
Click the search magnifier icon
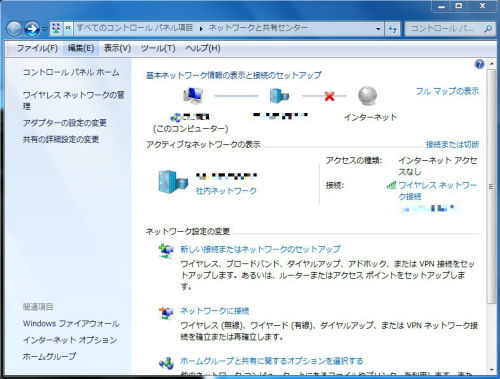(x=488, y=29)
